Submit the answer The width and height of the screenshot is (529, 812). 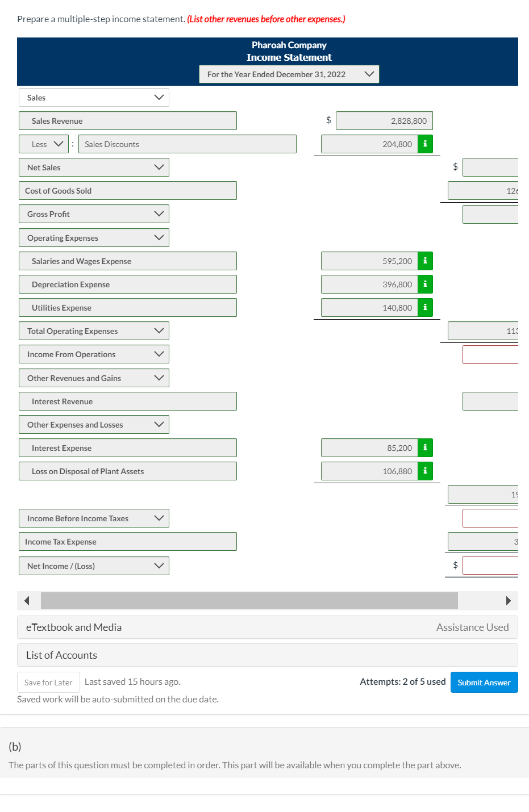[484, 683]
